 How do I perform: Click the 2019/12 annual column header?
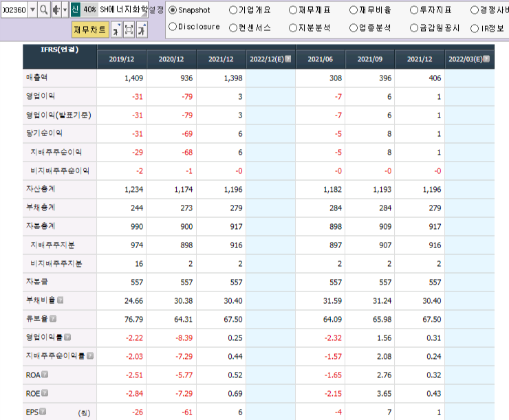122,59
